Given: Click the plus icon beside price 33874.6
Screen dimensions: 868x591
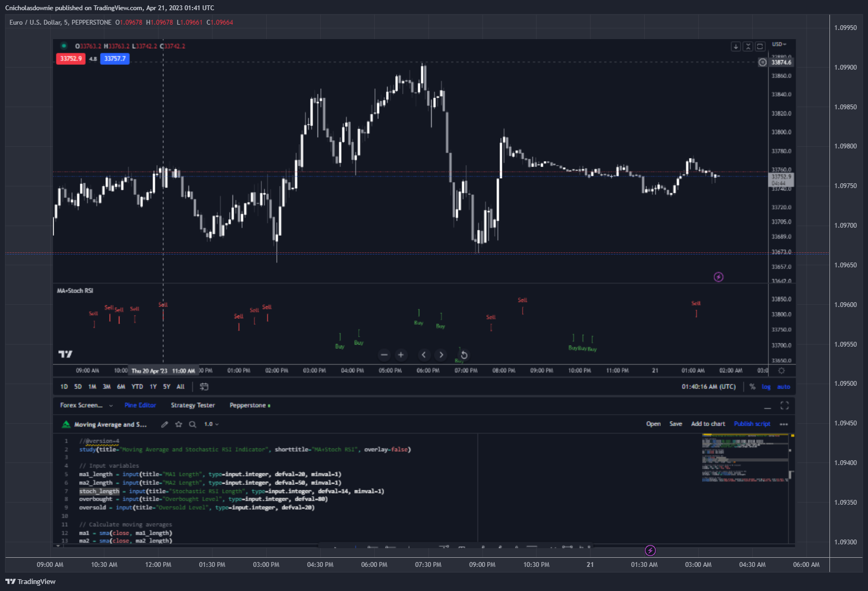Looking at the screenshot, I should click(x=763, y=62).
